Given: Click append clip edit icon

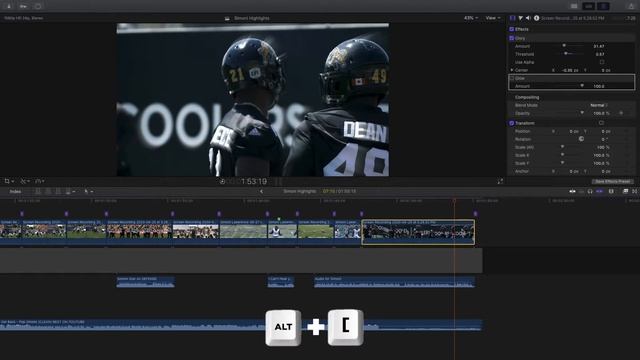Looking at the screenshot, I should pos(58,191).
